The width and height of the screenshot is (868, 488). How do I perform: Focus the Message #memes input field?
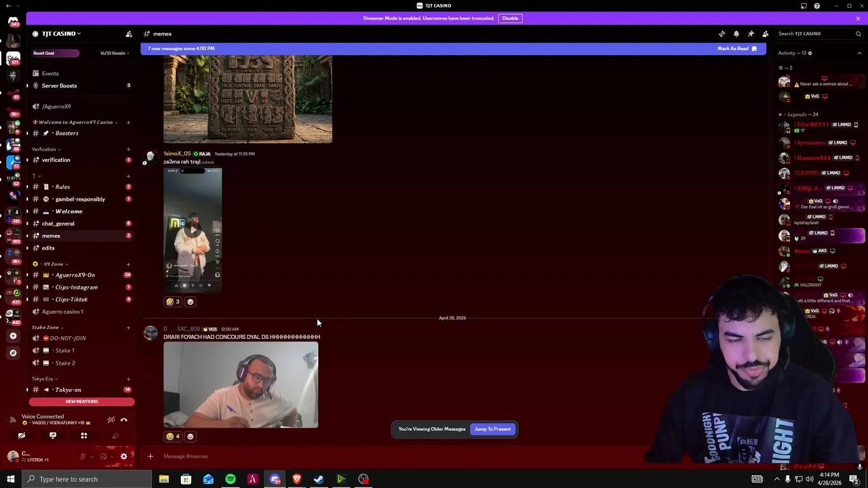tap(407, 456)
